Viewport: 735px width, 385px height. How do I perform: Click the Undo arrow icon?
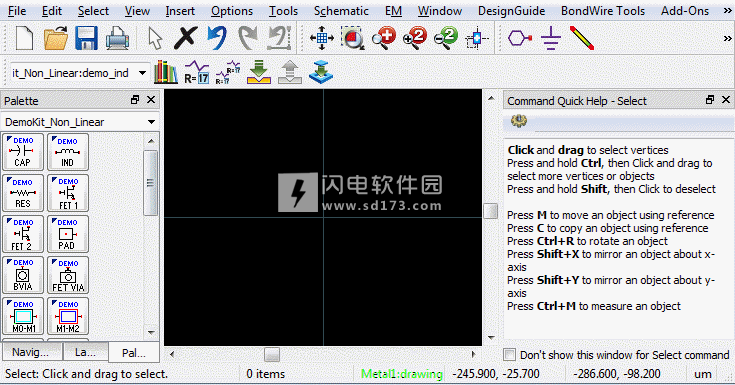tap(217, 38)
